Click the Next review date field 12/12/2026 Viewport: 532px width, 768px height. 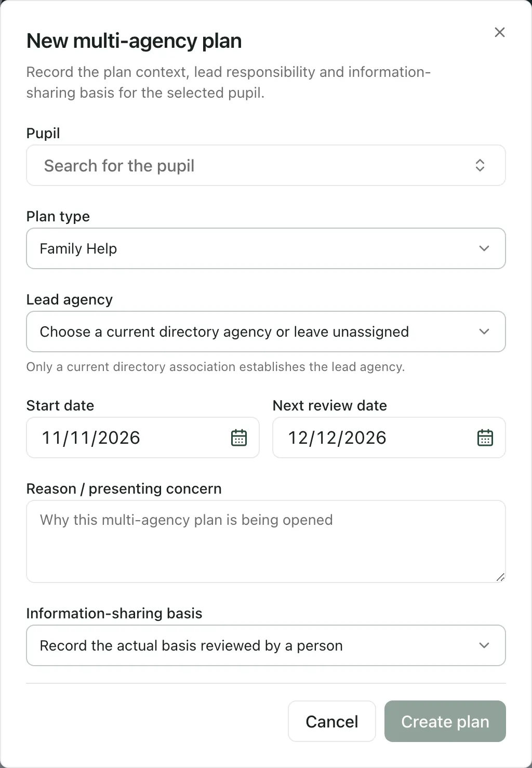[x=389, y=438]
